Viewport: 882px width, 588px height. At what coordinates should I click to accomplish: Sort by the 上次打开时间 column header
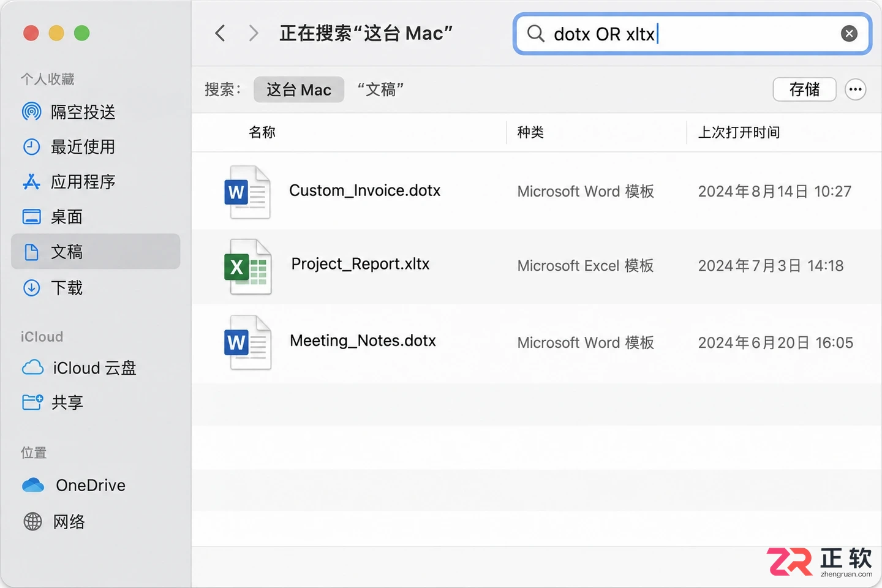739,132
